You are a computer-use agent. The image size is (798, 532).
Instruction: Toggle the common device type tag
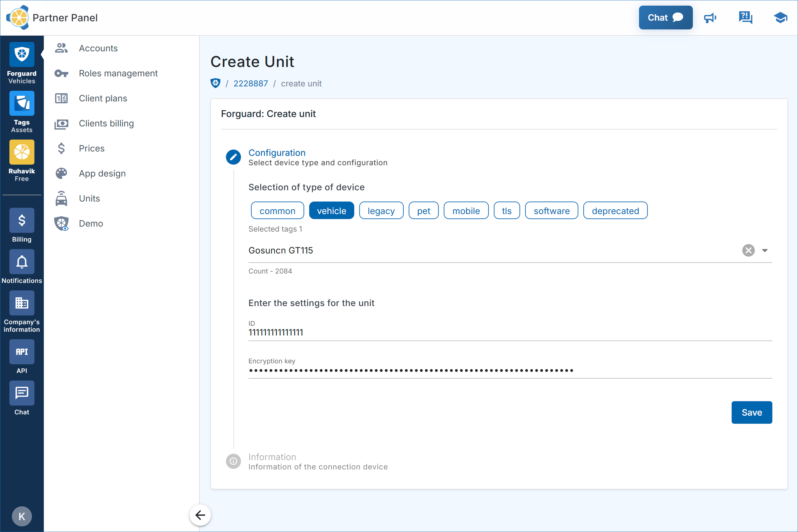277,211
